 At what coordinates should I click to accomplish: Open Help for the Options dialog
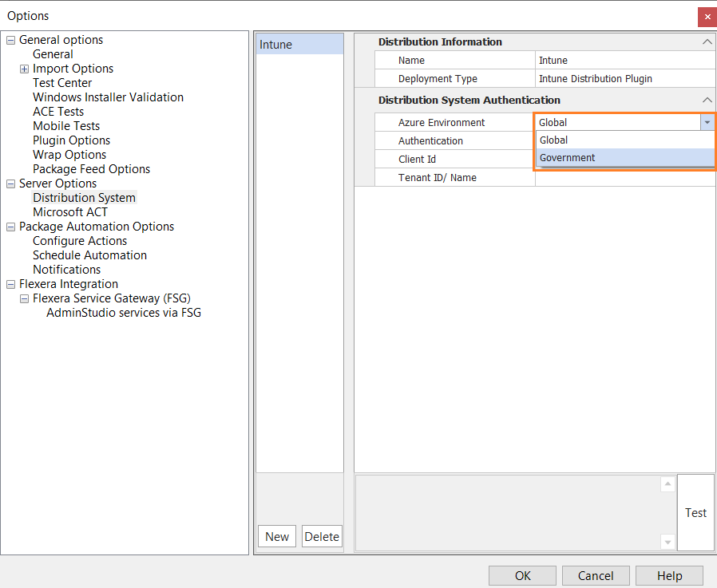tap(669, 576)
